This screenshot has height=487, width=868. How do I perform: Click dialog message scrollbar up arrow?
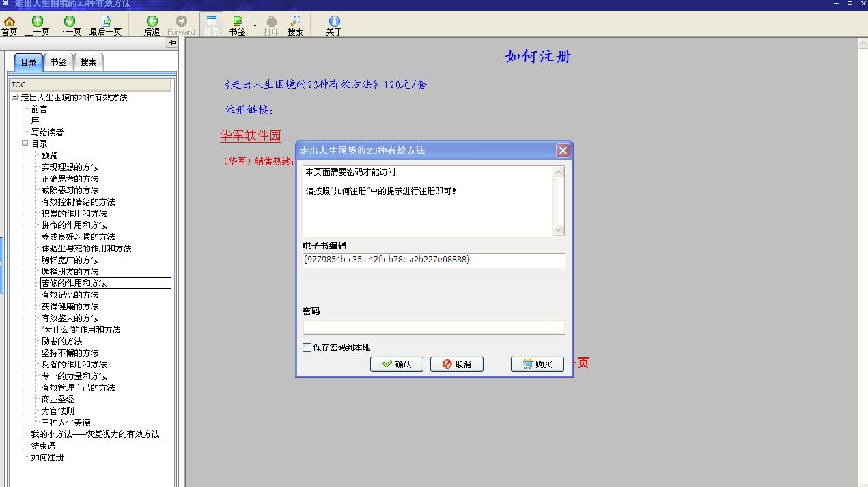tap(559, 173)
